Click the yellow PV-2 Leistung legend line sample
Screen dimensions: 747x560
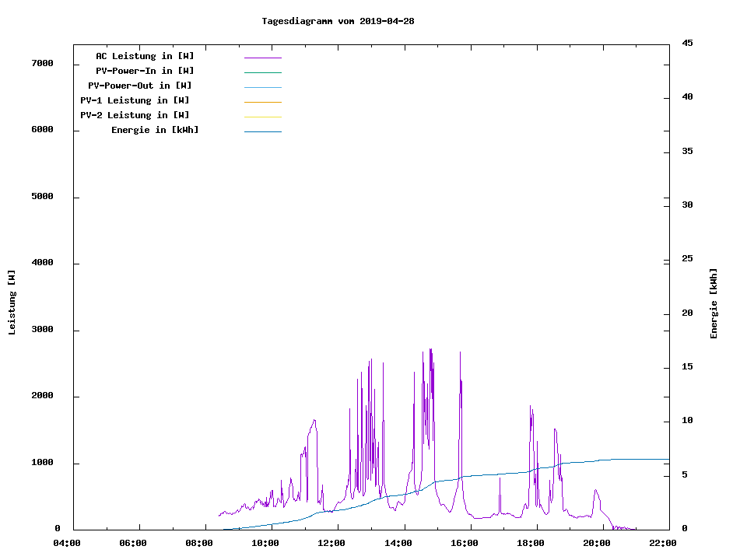262,117
